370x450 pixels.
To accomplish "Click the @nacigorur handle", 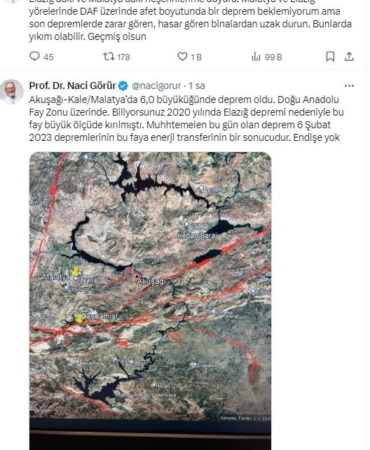I will [x=156, y=86].
